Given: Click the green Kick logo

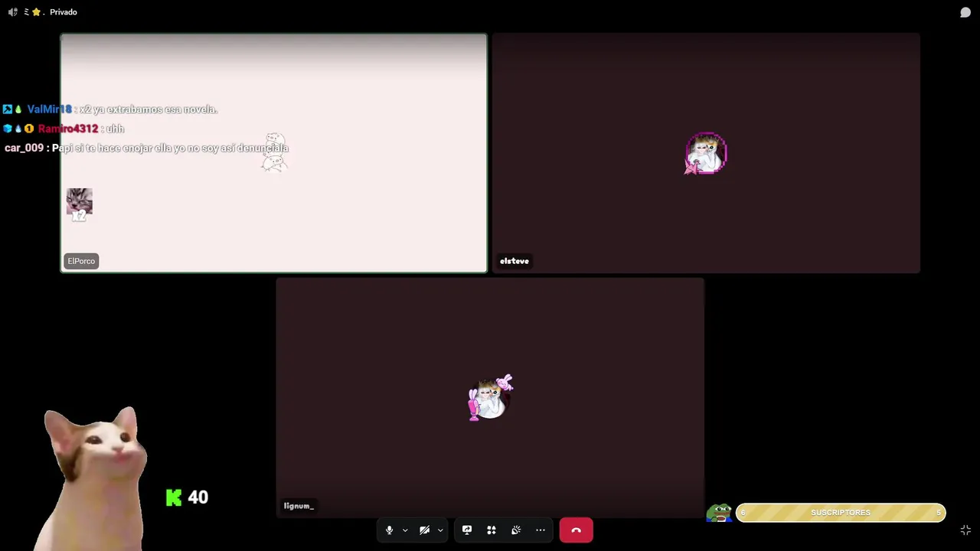Looking at the screenshot, I should [175, 497].
